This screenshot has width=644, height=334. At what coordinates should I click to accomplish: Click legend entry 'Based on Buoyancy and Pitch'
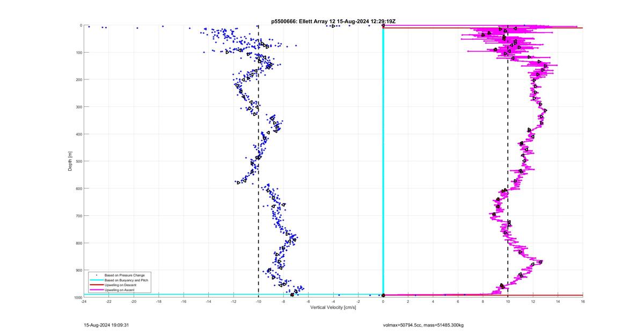(x=126, y=280)
